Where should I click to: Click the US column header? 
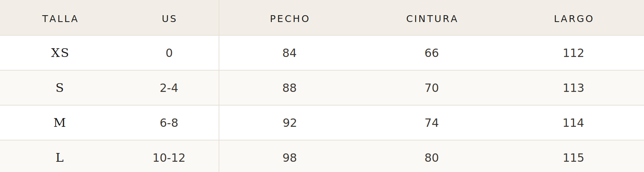169,19
